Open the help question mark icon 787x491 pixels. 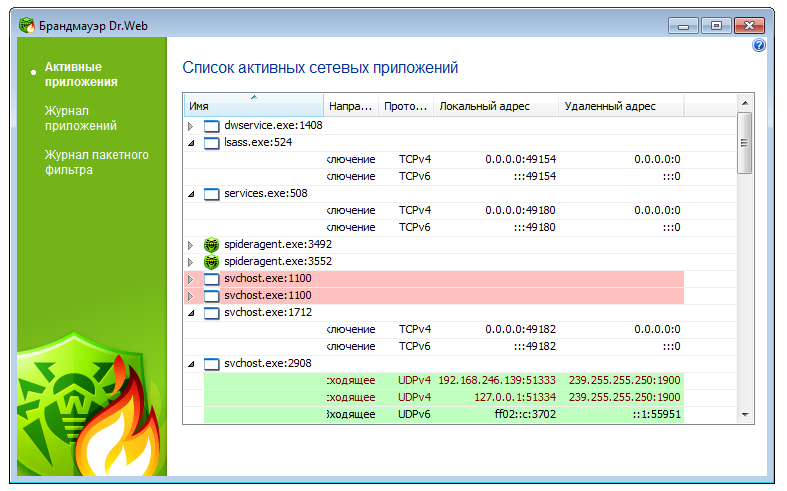[758, 45]
